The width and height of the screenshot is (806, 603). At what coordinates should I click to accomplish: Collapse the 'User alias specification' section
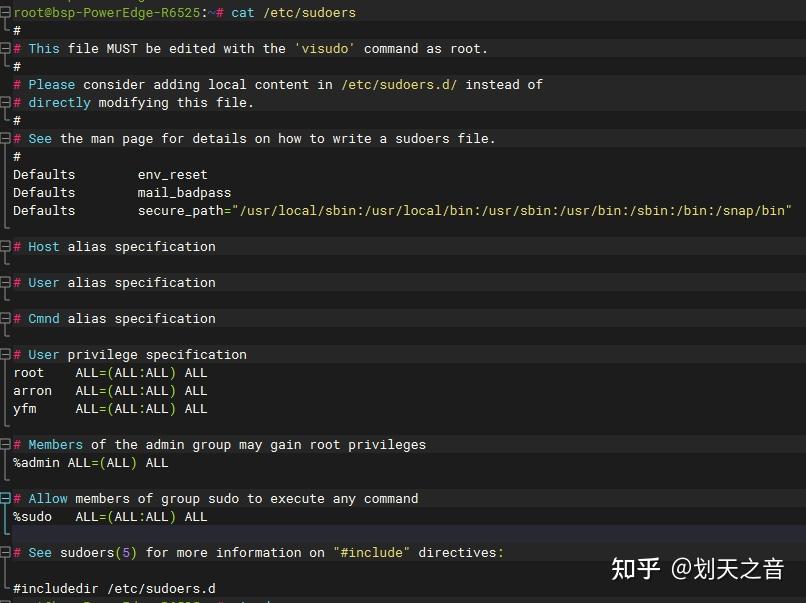tap(5, 282)
